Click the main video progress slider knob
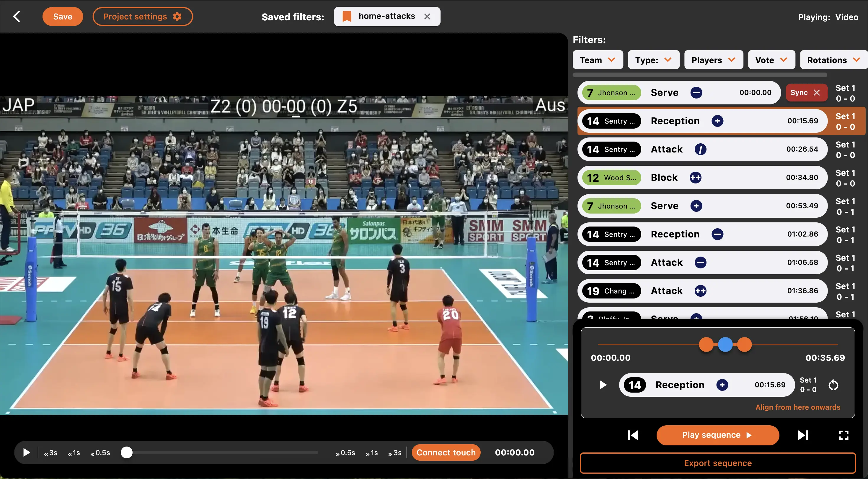This screenshot has height=479, width=868. coord(127,452)
